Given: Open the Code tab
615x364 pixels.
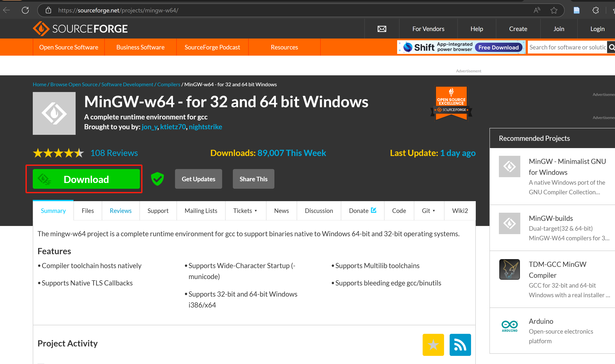Looking at the screenshot, I should pyautogui.click(x=399, y=211).
